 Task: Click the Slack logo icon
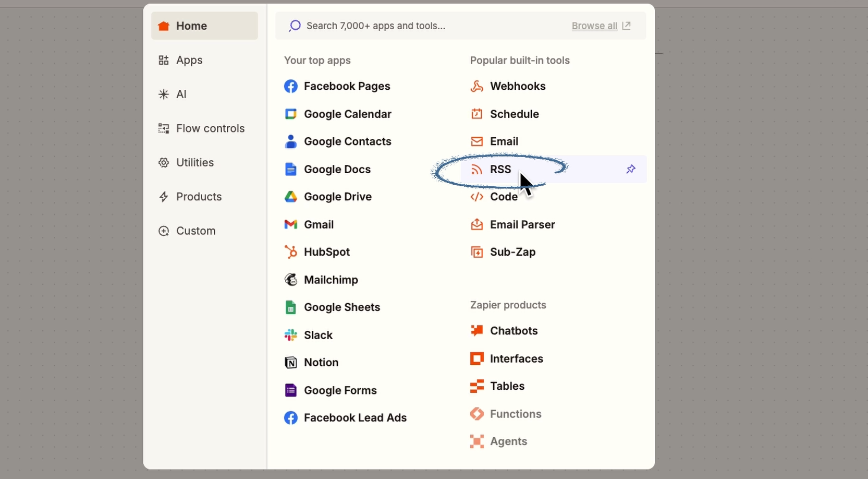[291, 335]
